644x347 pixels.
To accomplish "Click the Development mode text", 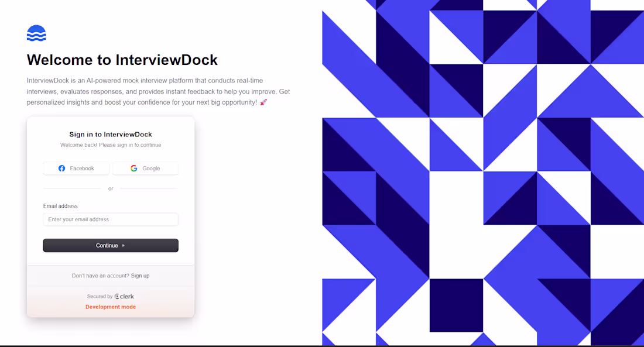I will click(x=111, y=307).
